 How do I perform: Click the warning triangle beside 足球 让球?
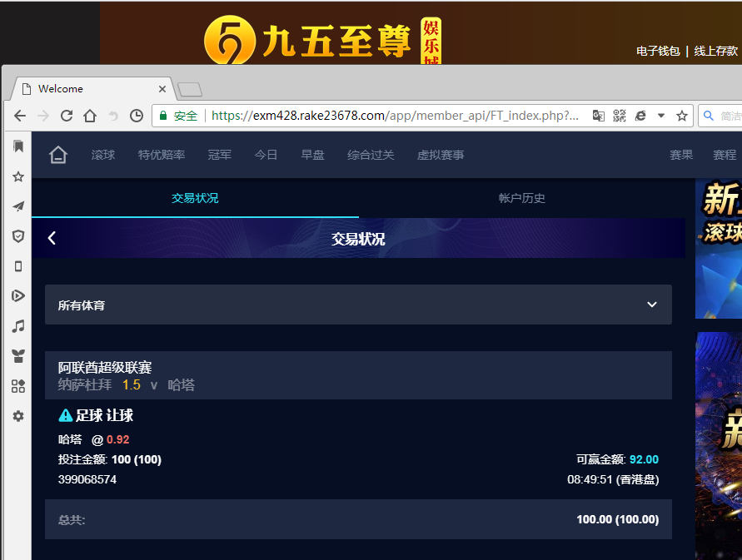tap(65, 416)
